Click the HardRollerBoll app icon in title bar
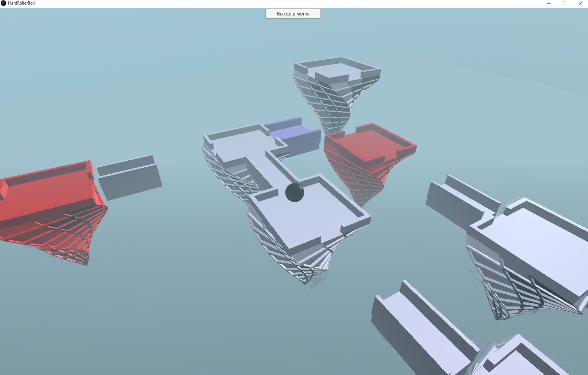 coord(4,3)
